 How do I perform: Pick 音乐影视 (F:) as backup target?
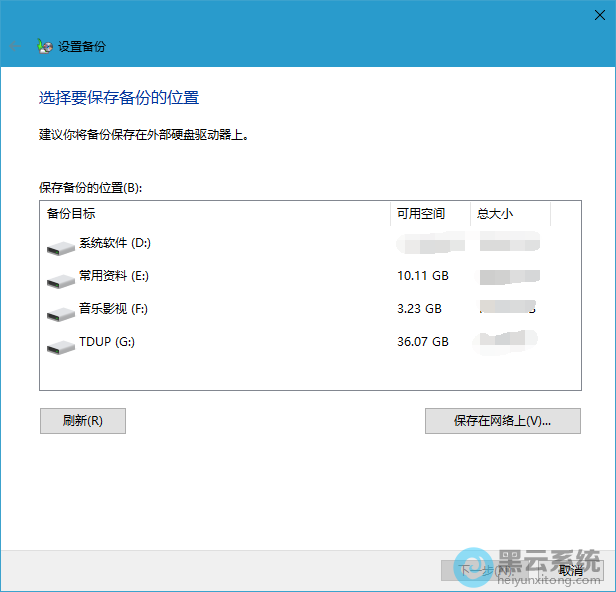click(113, 309)
